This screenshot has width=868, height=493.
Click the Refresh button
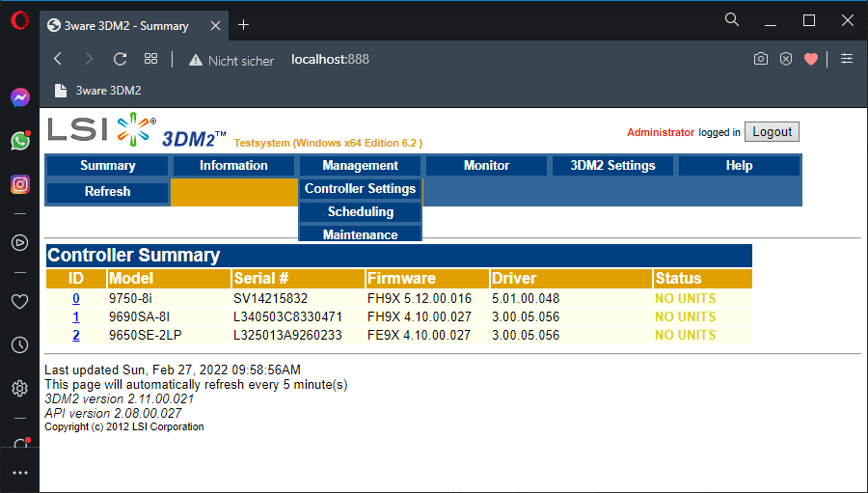pos(107,192)
